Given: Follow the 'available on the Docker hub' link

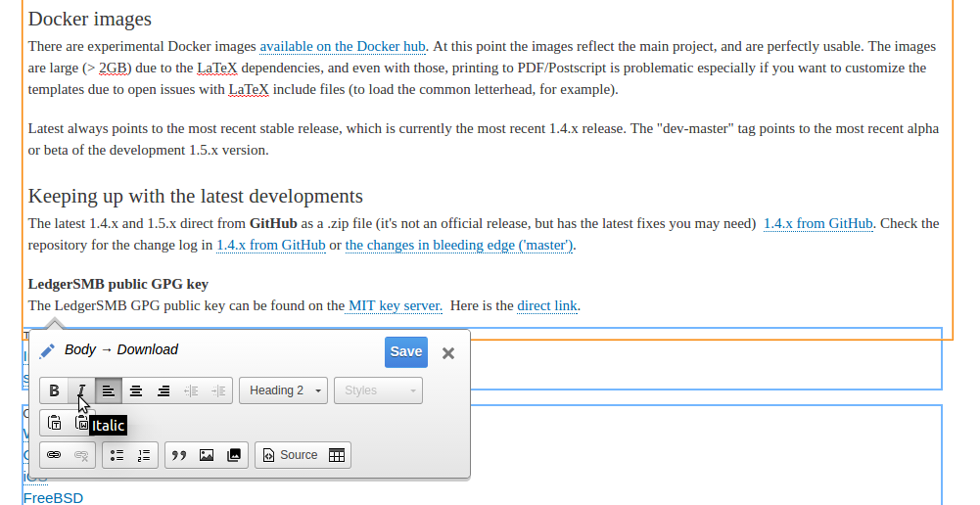Looking at the screenshot, I should (x=343, y=46).
